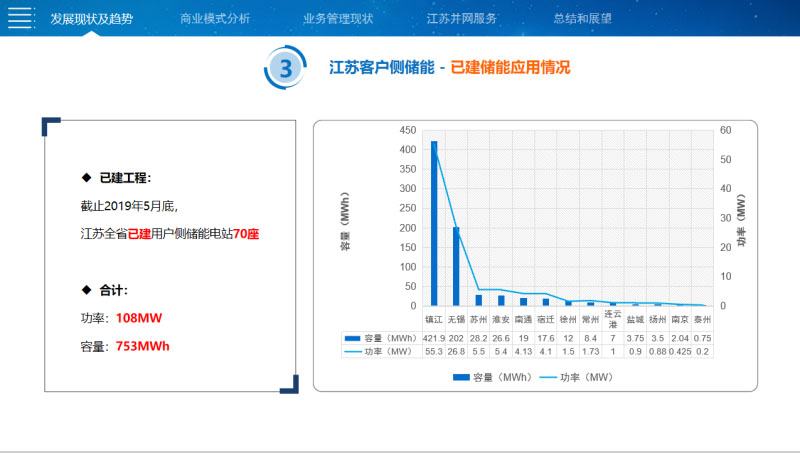The image size is (800, 453).
Task: Click the diamond bullet beside 合计
Action: point(86,290)
